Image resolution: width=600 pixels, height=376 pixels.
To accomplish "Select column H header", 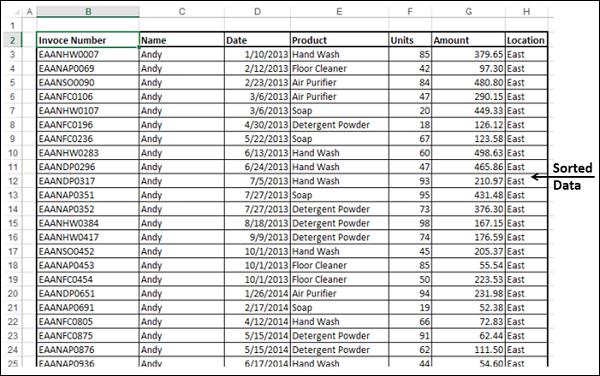I will tap(527, 12).
